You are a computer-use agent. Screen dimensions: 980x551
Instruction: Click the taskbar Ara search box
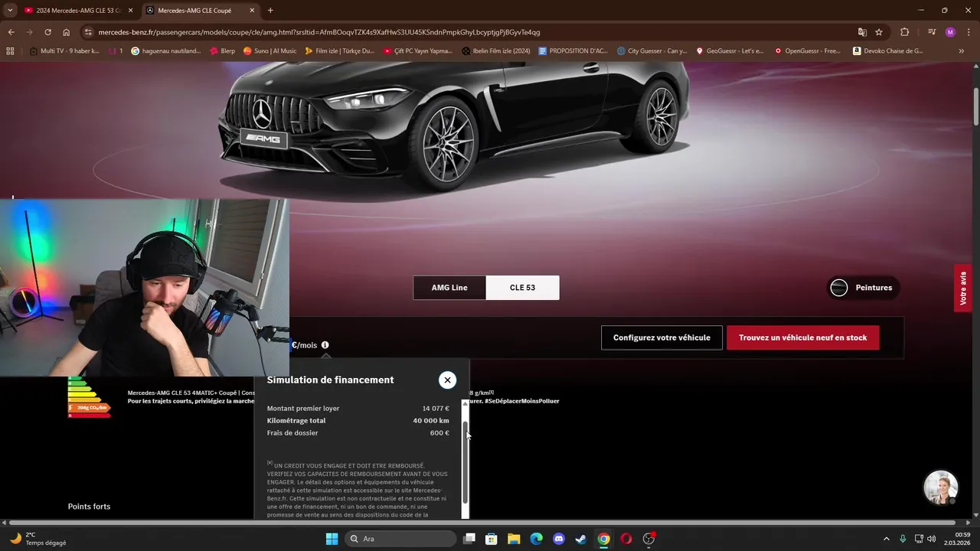[400, 539]
